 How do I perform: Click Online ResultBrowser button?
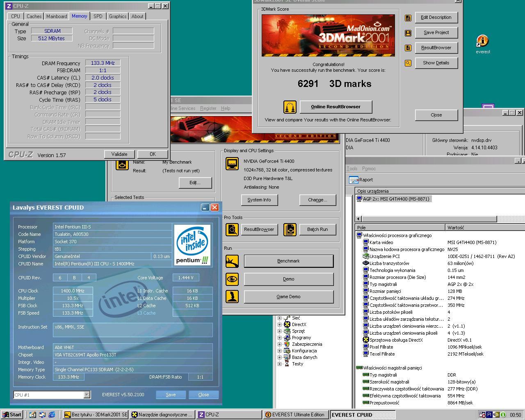336,107
